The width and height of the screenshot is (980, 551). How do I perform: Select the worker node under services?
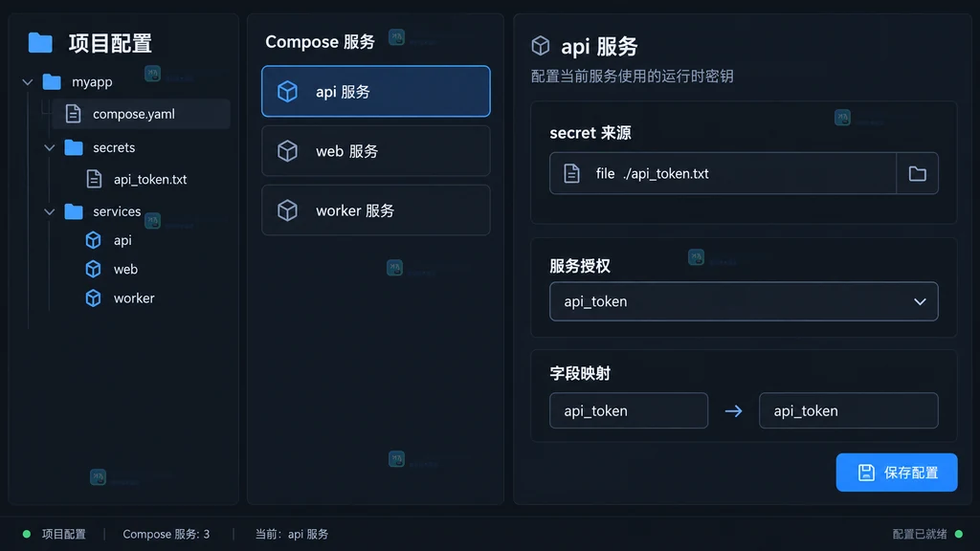(134, 298)
